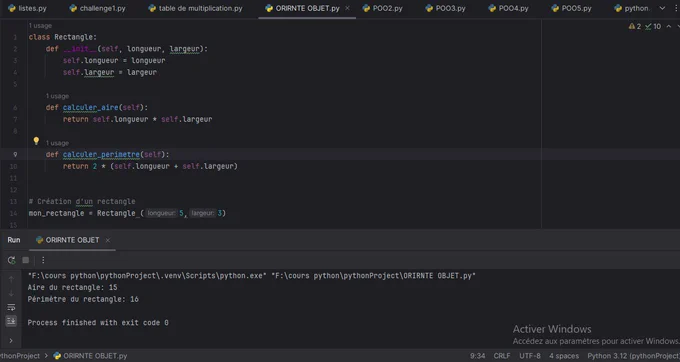Click the yellow light bulb intention icon
This screenshot has height=362, width=680.
pos(36,141)
